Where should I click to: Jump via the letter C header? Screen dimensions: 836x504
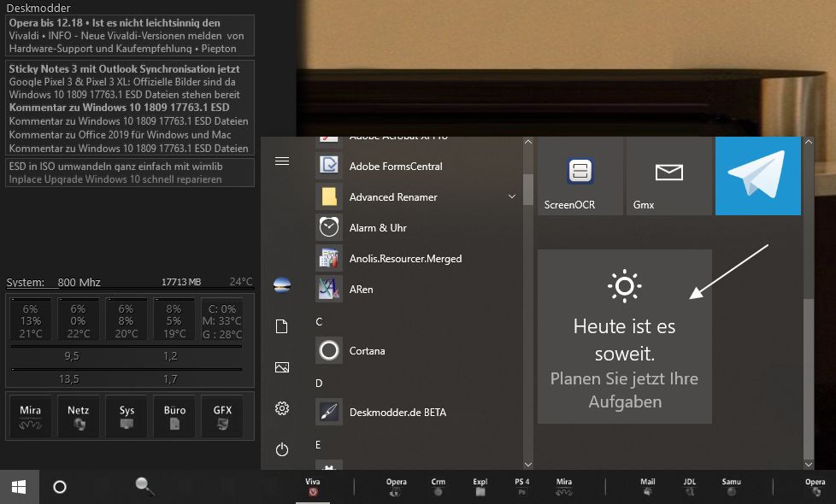click(319, 322)
